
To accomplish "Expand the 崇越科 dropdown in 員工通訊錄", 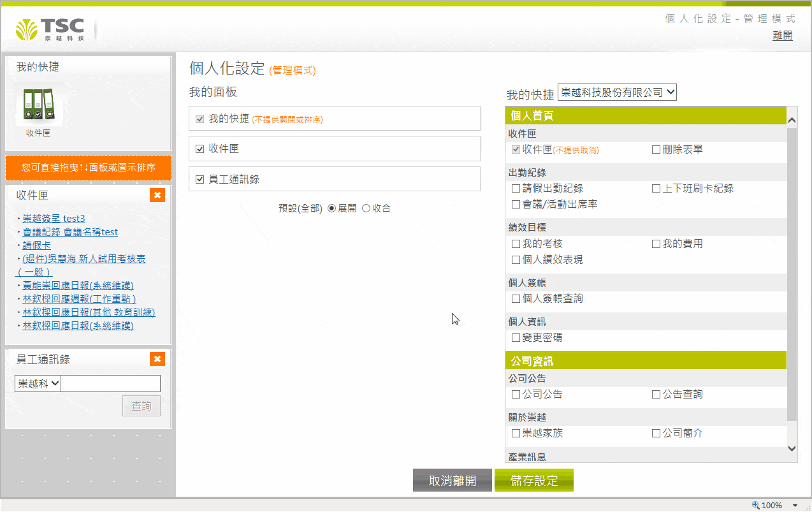I will (x=38, y=383).
